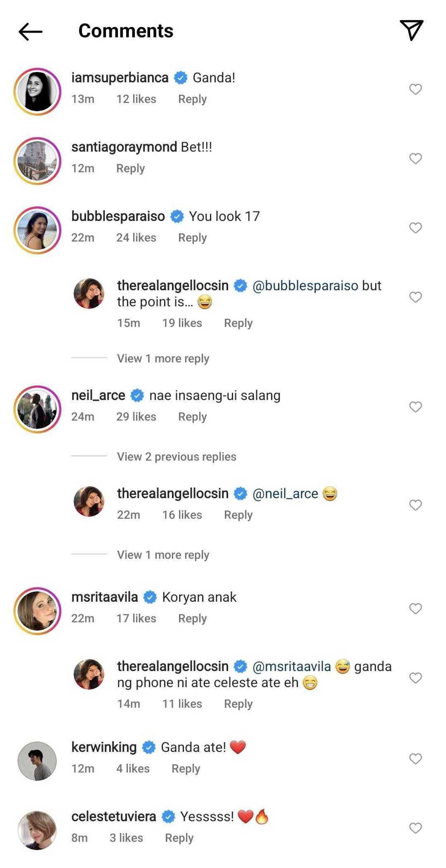Heart msritaavila's "Koryan anak" comment
This screenshot has width=446, height=868.
pyautogui.click(x=415, y=609)
